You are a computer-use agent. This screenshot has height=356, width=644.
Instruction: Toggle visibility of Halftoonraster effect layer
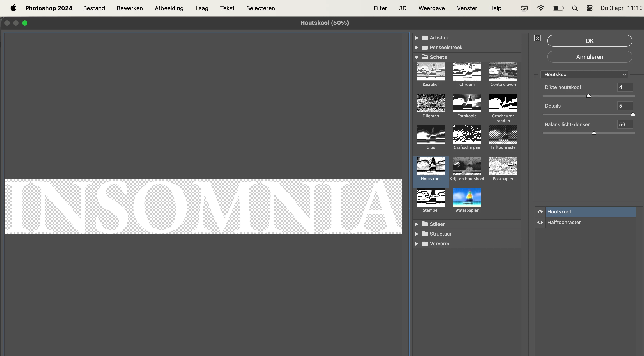point(540,222)
